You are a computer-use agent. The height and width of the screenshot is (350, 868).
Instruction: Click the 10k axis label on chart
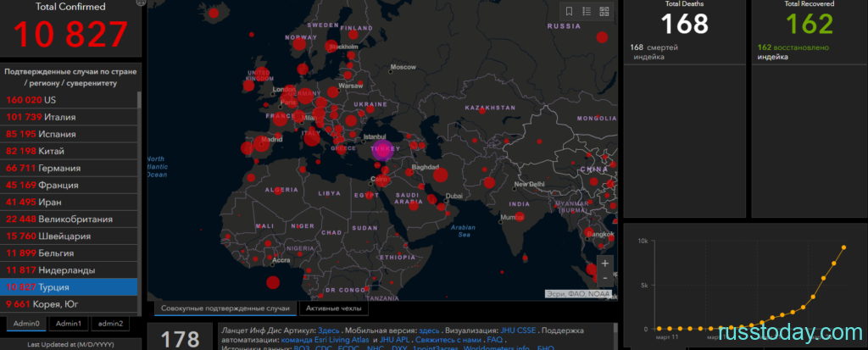click(643, 242)
